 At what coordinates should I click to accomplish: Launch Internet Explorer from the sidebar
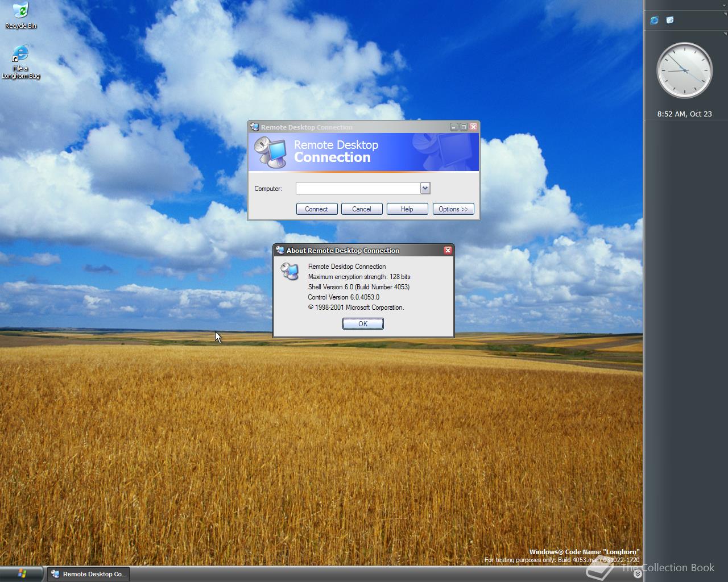[x=654, y=20]
